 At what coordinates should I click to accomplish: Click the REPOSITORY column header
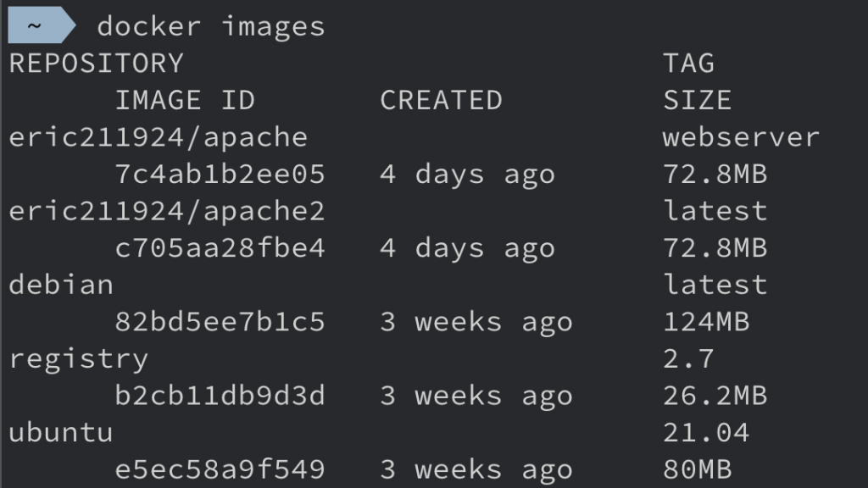pos(96,64)
